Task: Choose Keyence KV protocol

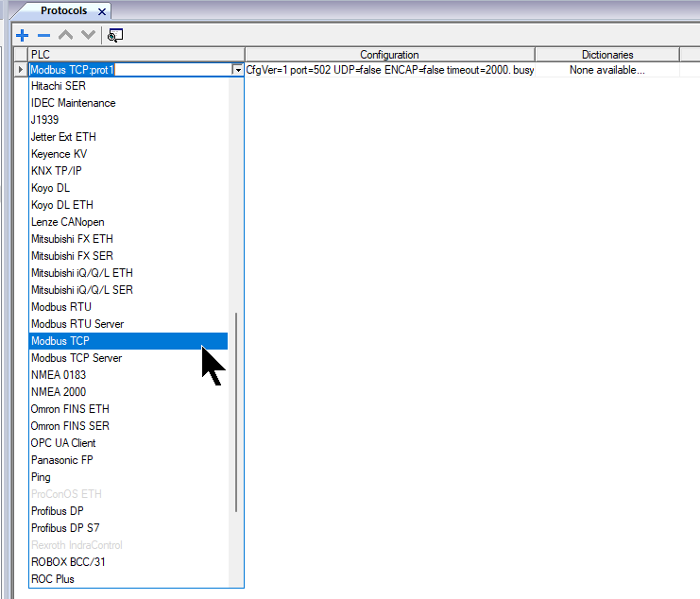Action: tap(128, 154)
